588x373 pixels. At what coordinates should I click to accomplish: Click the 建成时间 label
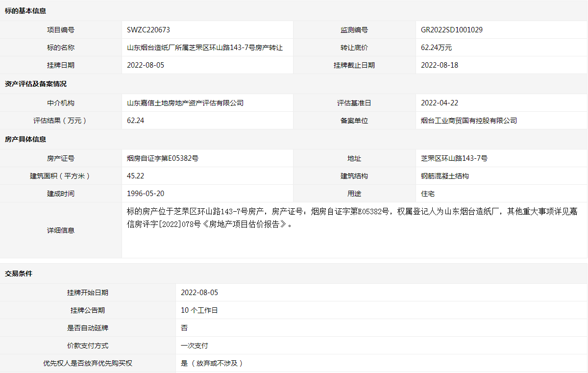point(61,194)
